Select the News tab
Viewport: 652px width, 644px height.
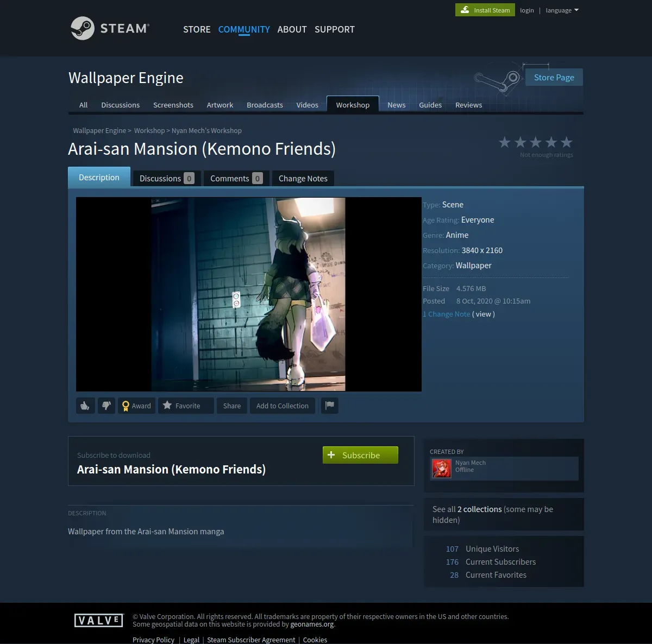tap(397, 105)
